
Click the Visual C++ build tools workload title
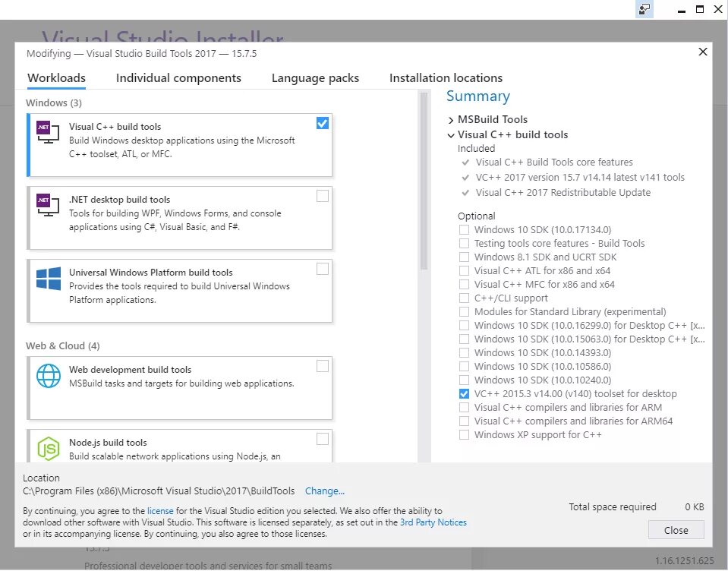tap(115, 127)
